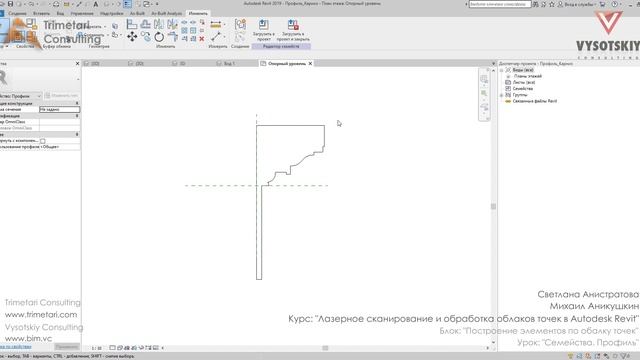This screenshot has width=640, height=360.
Task: Click the Measure Between Two References icon
Action: 216,37
